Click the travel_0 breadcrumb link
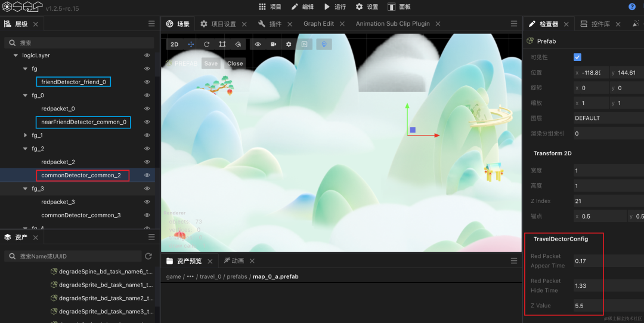 point(210,276)
